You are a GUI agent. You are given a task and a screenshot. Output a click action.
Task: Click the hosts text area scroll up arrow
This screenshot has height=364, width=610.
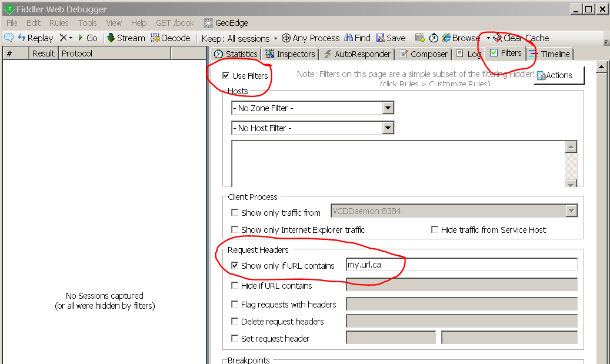tap(571, 147)
